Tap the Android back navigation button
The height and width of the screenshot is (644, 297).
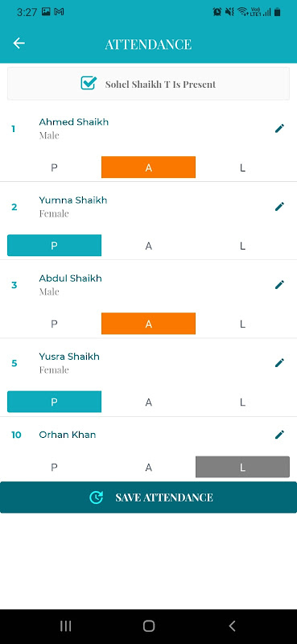coord(232,626)
